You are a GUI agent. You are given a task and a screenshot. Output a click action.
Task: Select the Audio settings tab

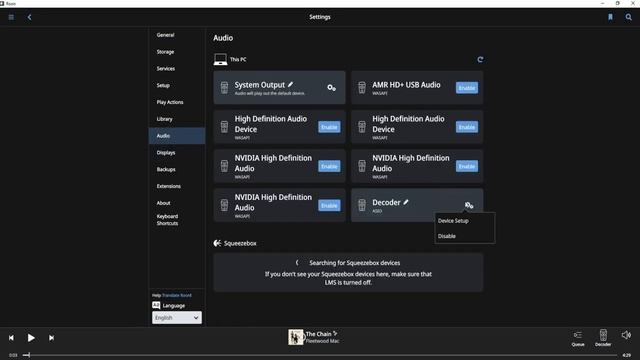tap(177, 136)
